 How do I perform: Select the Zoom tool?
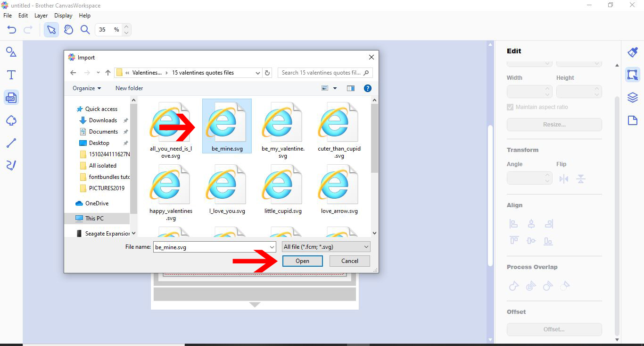point(85,29)
